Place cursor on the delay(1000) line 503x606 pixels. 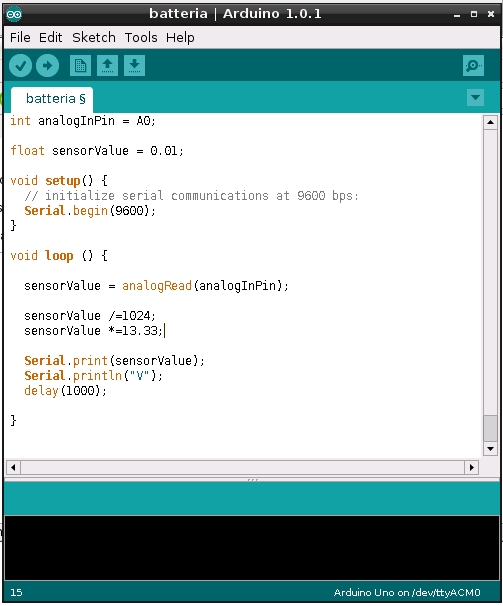[65, 391]
